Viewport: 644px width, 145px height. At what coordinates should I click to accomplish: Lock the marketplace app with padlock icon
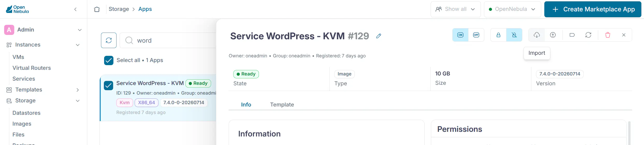coord(498,35)
